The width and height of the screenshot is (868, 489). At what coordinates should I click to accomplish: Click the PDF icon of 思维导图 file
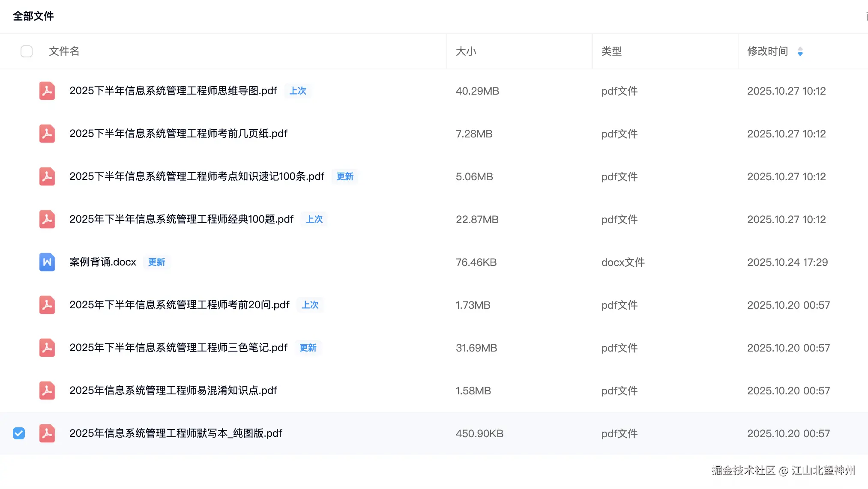[47, 91]
